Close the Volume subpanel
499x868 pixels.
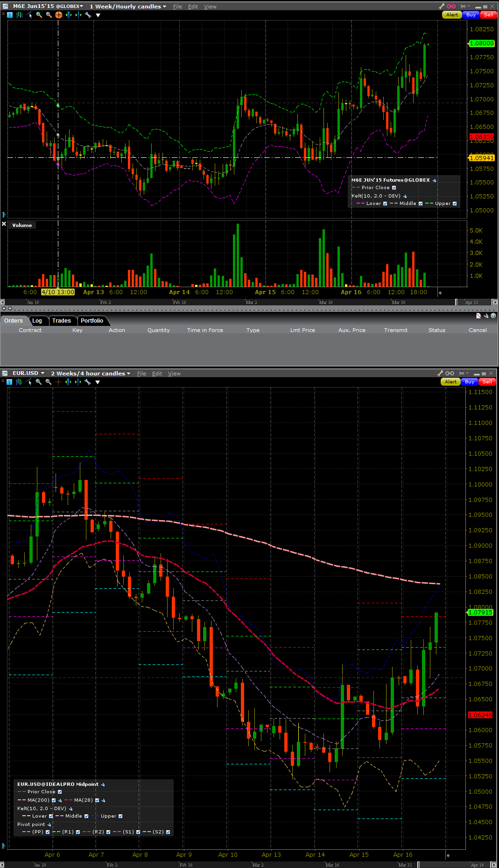point(4,224)
